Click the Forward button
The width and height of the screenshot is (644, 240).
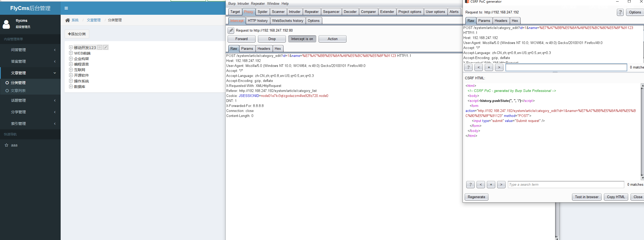242,39
